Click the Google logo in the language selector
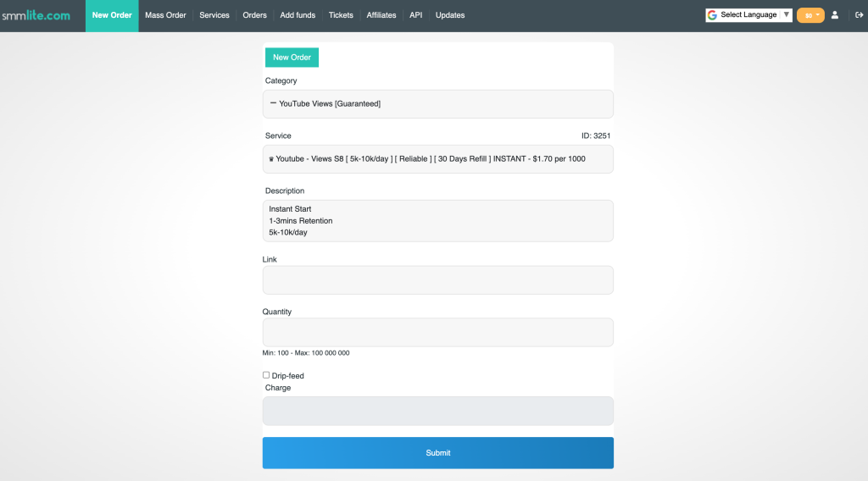This screenshot has height=481, width=868. click(x=712, y=15)
